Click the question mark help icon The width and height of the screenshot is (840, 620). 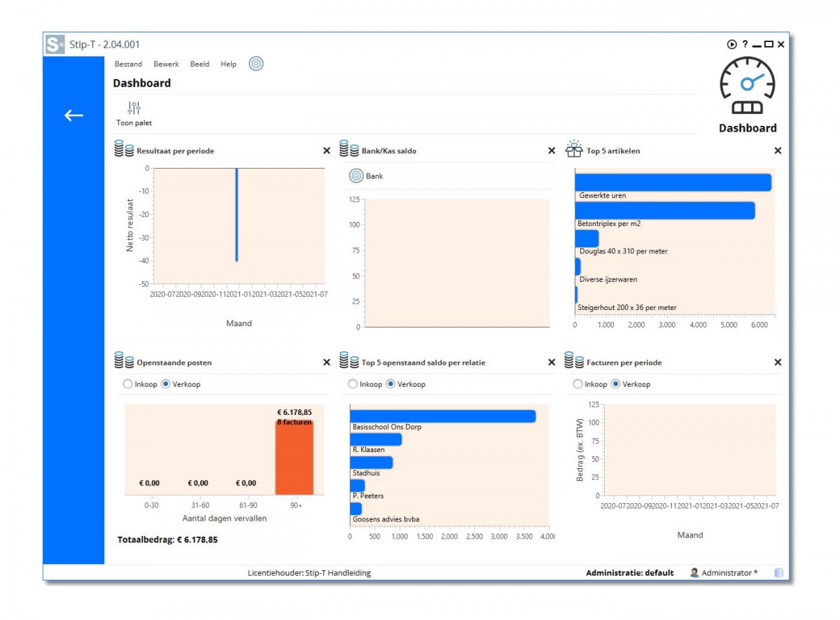[745, 44]
